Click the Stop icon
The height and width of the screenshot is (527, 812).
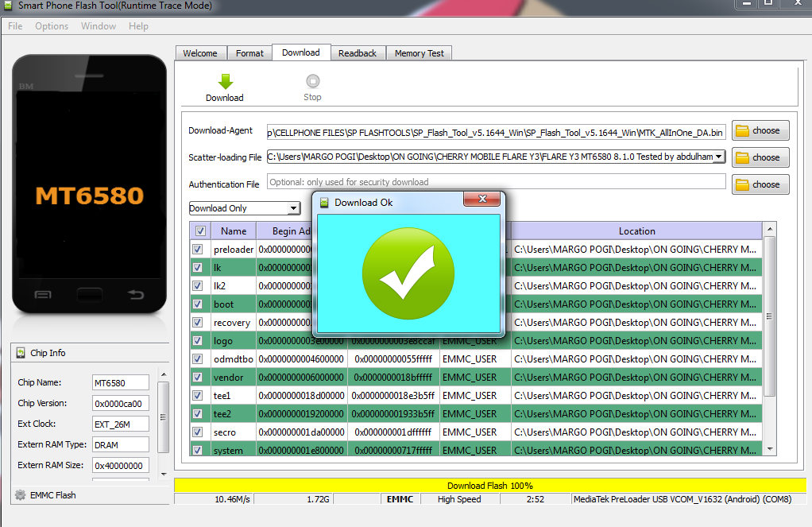pyautogui.click(x=313, y=81)
